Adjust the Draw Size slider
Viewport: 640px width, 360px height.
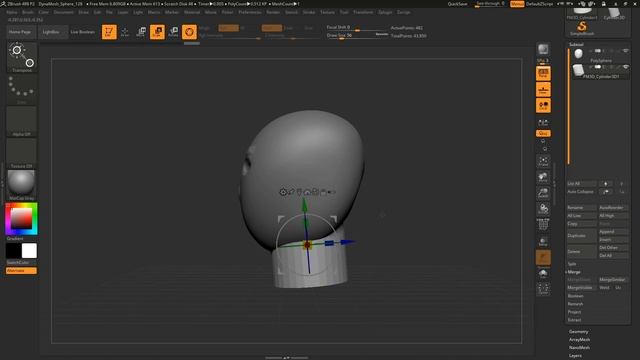tap(357, 36)
